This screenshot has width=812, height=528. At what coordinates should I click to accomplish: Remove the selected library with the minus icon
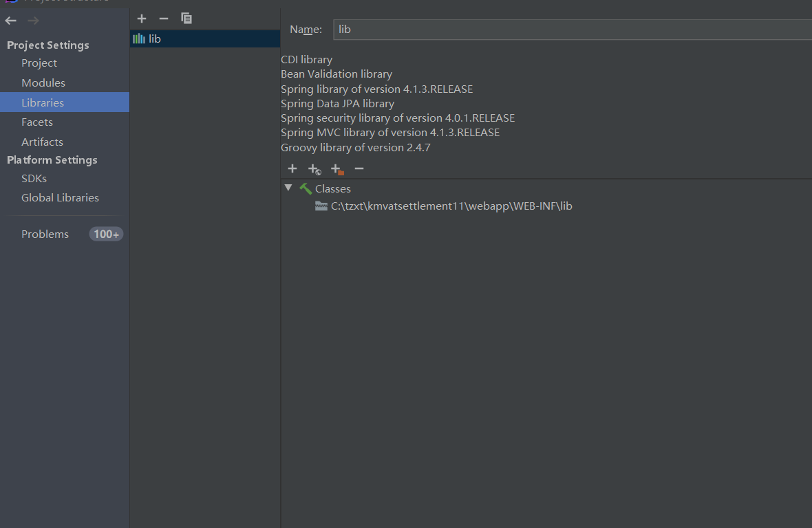tap(164, 19)
